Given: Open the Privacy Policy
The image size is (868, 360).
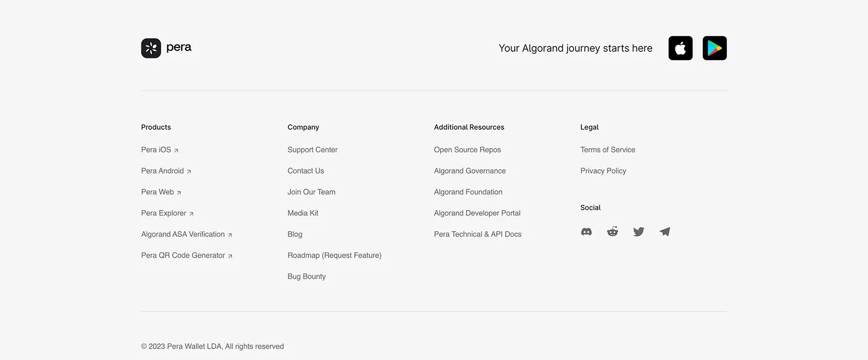Looking at the screenshot, I should click(x=603, y=171).
